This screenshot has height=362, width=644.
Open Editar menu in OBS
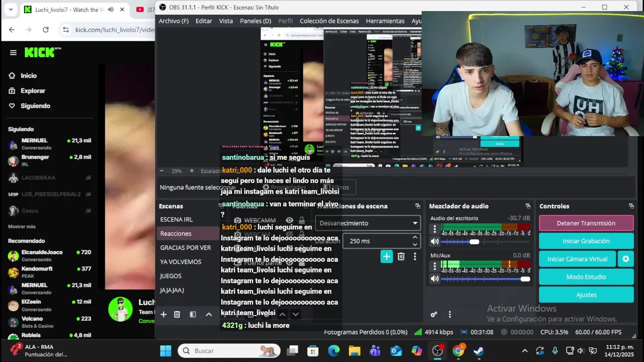click(204, 21)
